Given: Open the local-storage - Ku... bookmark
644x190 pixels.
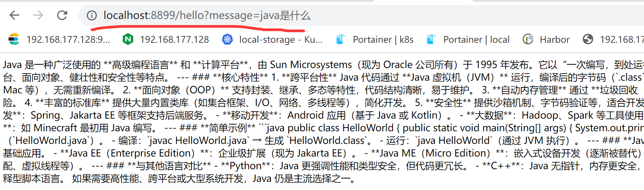Looking at the screenshot, I should pyautogui.click(x=281, y=39).
